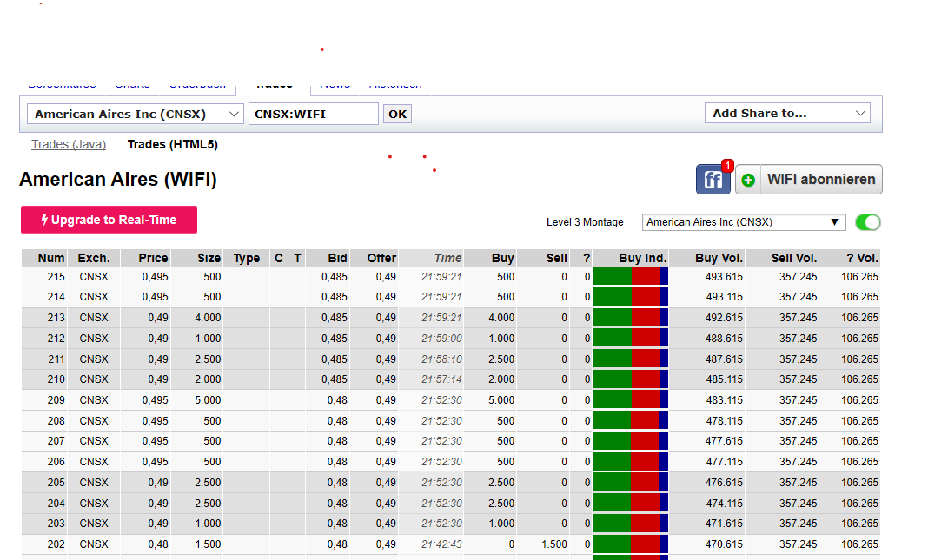This screenshot has width=928, height=560.
Task: Expand the Add Share to... dropdown
Action: [787, 114]
